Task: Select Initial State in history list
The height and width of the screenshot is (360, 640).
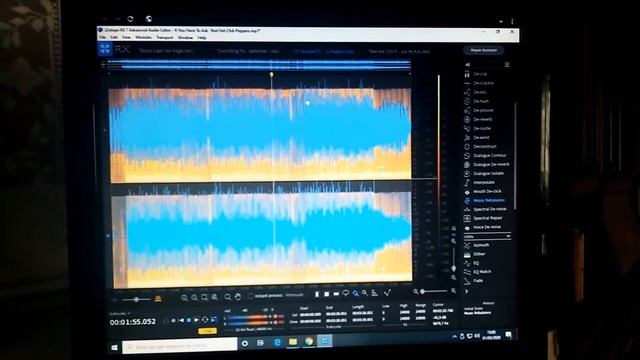Action: click(473, 309)
